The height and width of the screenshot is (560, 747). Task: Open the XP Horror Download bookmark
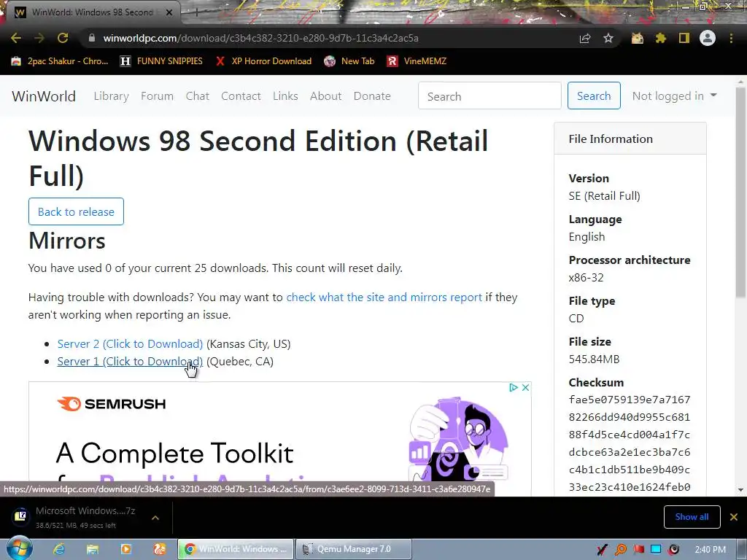click(263, 61)
